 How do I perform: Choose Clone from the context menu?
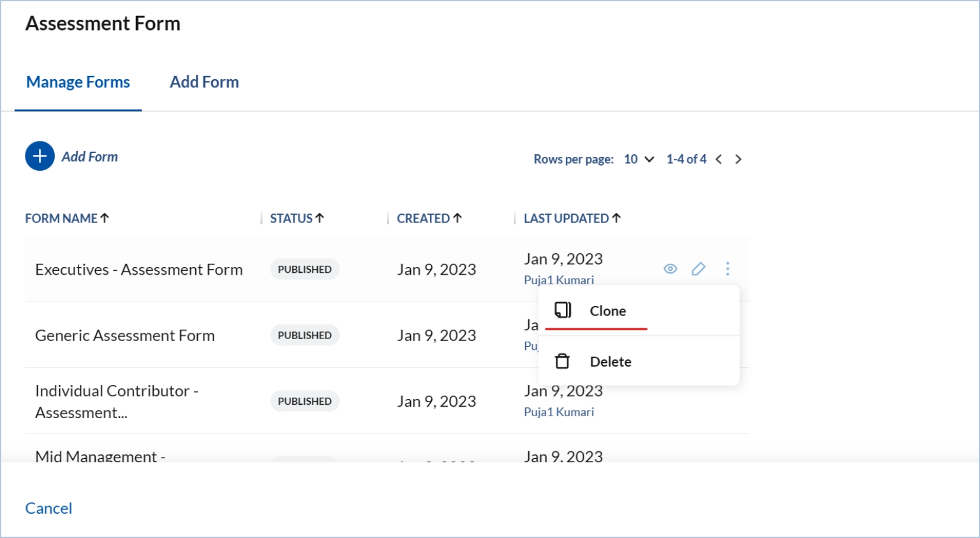point(607,311)
